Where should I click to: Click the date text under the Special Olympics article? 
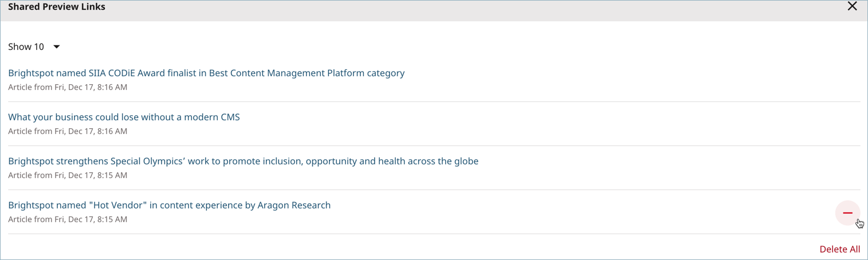click(68, 176)
